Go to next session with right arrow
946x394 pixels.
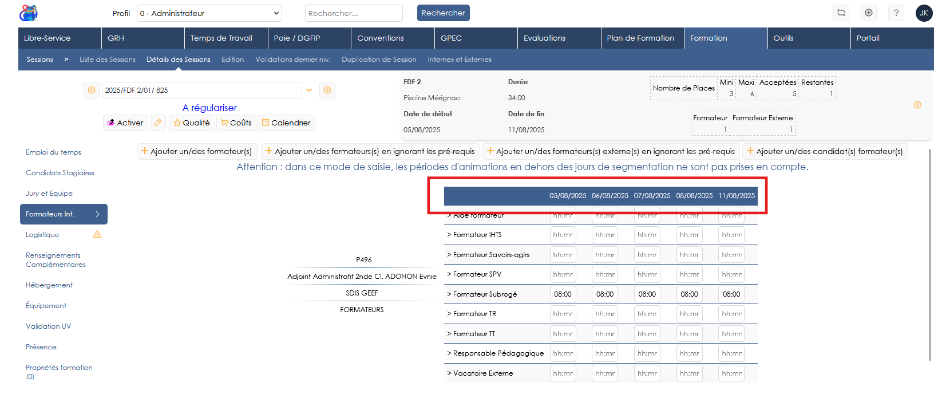tap(327, 90)
